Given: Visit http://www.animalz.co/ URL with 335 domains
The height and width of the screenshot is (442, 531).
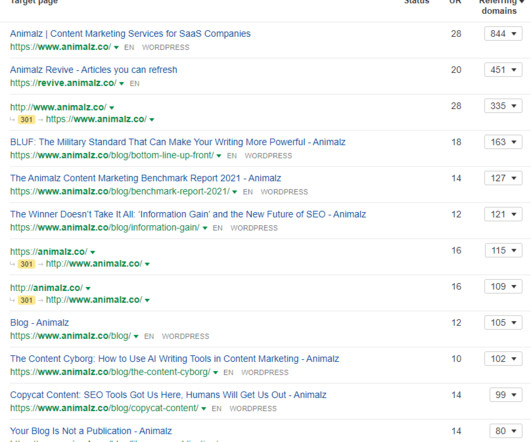Looking at the screenshot, I should click(58, 107).
